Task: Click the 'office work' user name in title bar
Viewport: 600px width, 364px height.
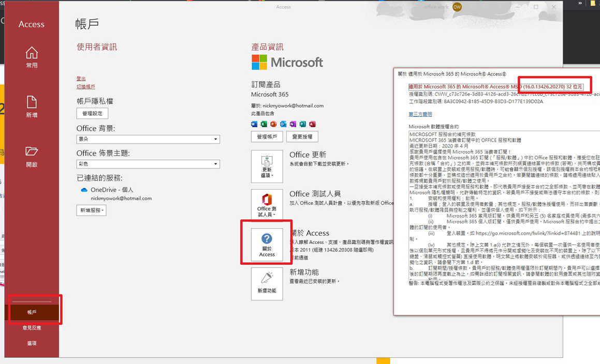Action: click(x=436, y=7)
